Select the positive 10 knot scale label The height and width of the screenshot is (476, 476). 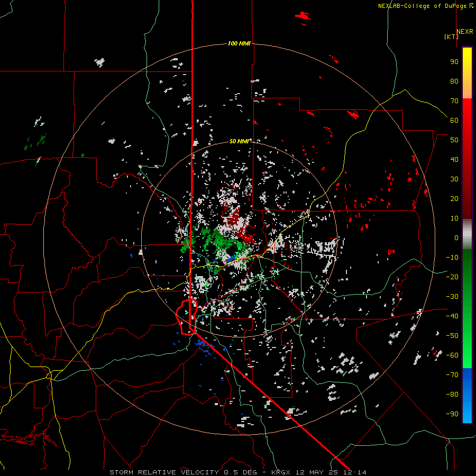click(x=454, y=218)
